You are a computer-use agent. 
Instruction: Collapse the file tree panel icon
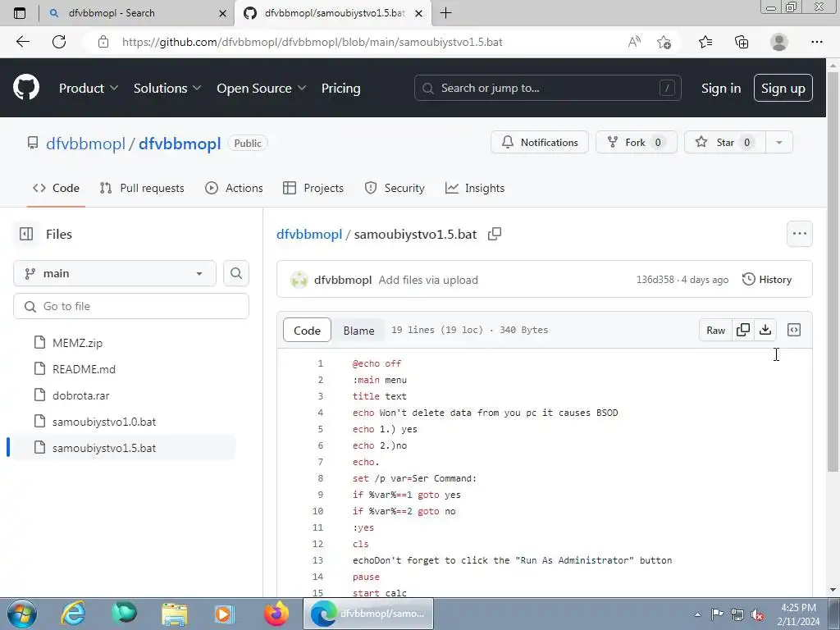pyautogui.click(x=26, y=234)
